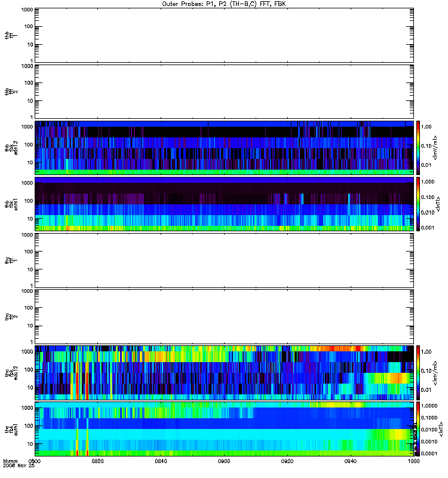The height and width of the screenshot is (478, 448).
Task: Click the '1000' time label on the bottom axis
Action: click(413, 461)
